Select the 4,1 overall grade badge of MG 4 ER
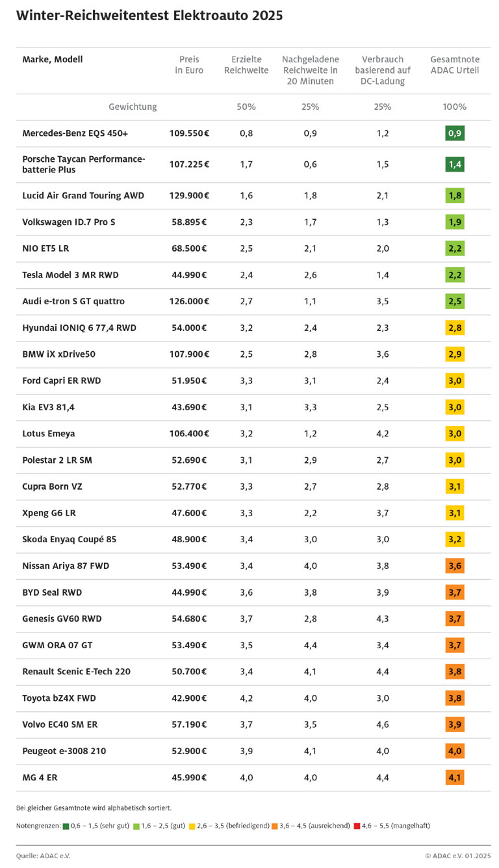The image size is (499, 868). click(x=455, y=778)
